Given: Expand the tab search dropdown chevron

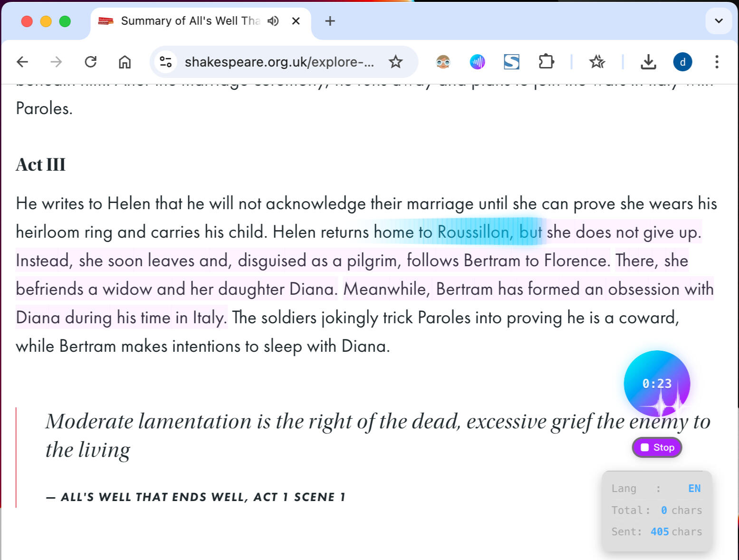Looking at the screenshot, I should coord(719,21).
